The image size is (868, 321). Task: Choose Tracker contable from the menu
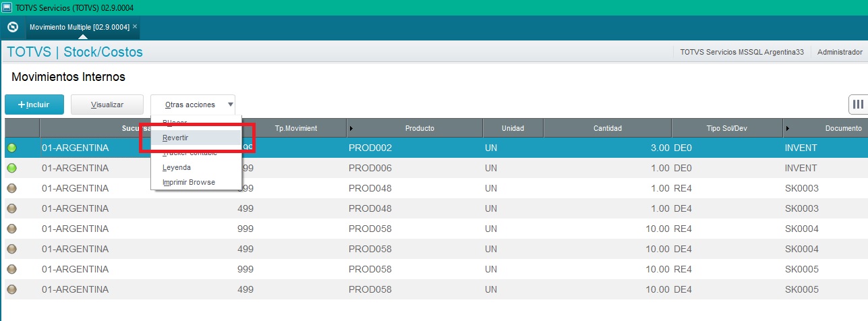point(196,153)
